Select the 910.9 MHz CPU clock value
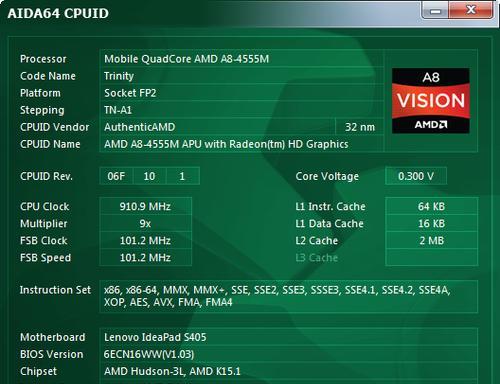 tap(145, 206)
